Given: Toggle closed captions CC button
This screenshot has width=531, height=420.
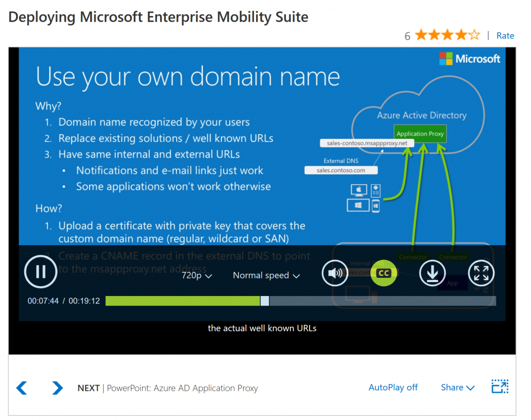Looking at the screenshot, I should click(x=384, y=273).
